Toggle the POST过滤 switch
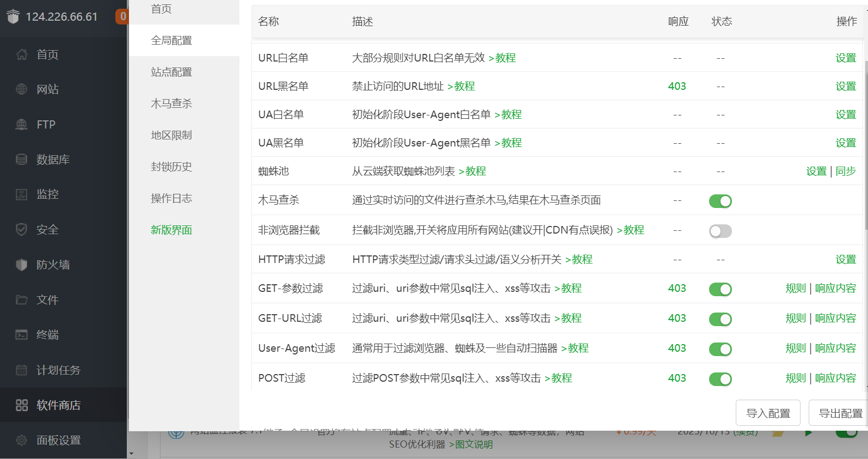 [x=720, y=379]
